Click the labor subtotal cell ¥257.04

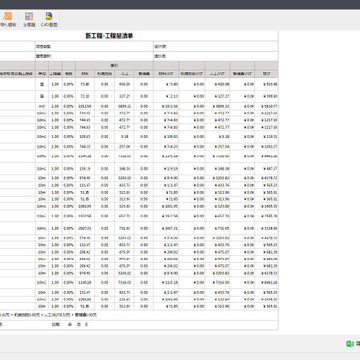coord(222,147)
